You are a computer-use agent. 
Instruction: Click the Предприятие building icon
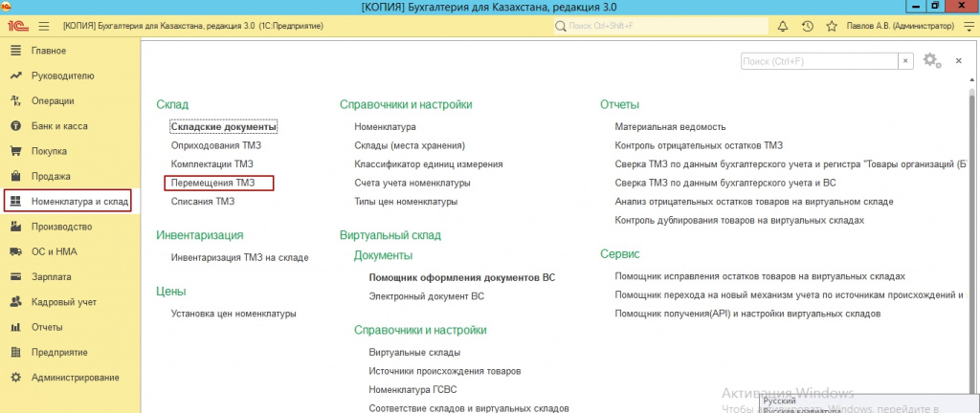(16, 353)
